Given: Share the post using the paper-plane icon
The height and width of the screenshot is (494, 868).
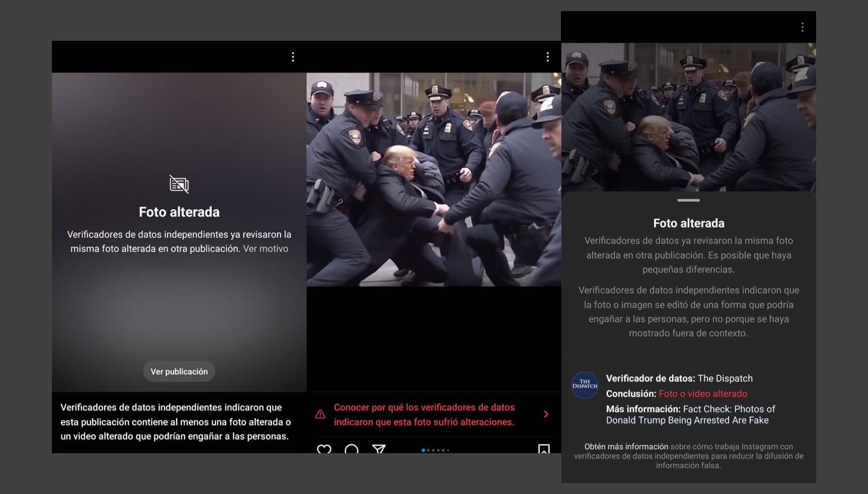Looking at the screenshot, I should pyautogui.click(x=379, y=449).
